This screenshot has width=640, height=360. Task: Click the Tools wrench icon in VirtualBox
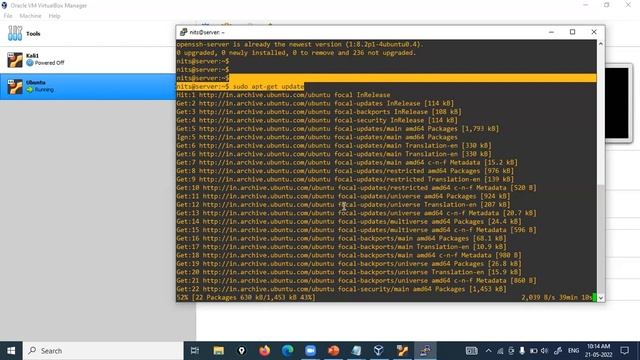coord(15,33)
